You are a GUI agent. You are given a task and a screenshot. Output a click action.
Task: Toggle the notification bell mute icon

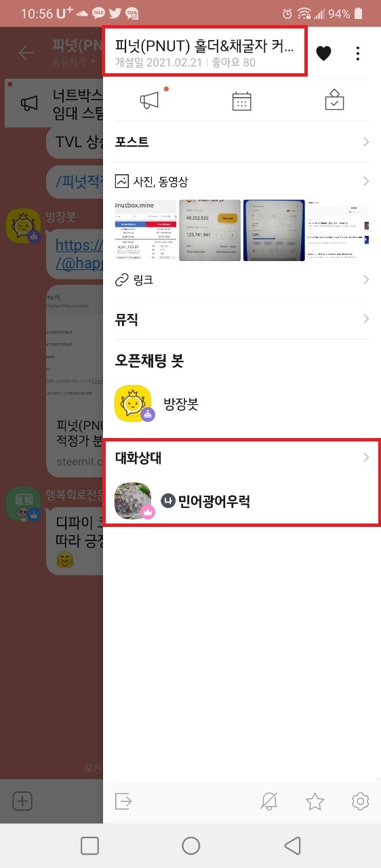pyautogui.click(x=269, y=802)
